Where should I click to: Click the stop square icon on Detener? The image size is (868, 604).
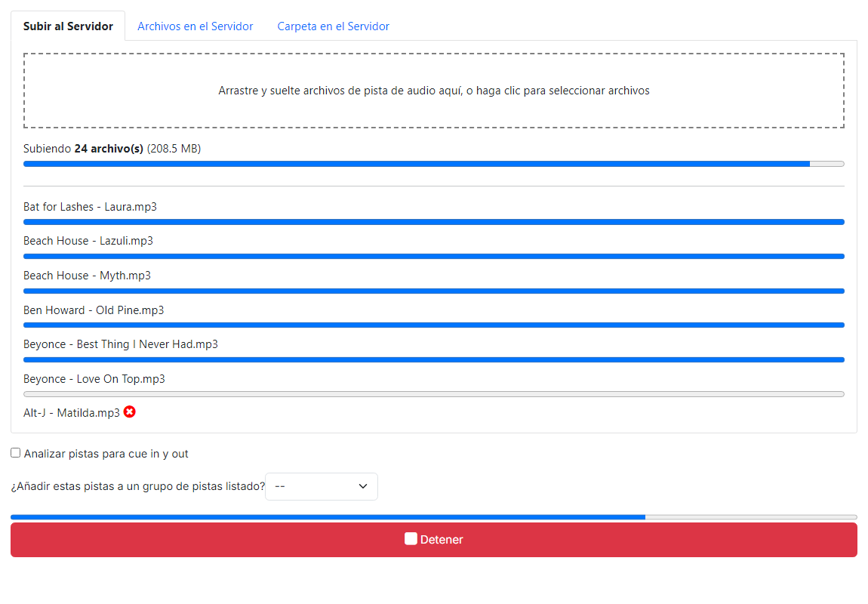point(411,539)
